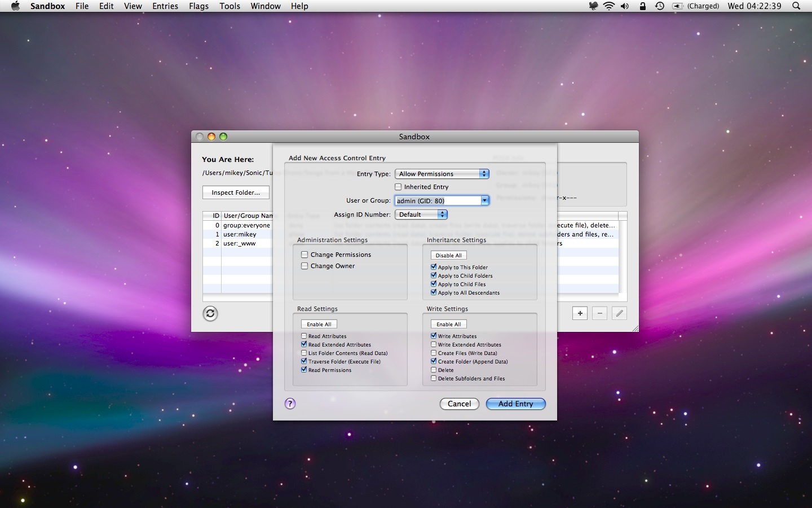Open Spotlight search from the menu bar
The height and width of the screenshot is (508, 812).
(x=795, y=6)
